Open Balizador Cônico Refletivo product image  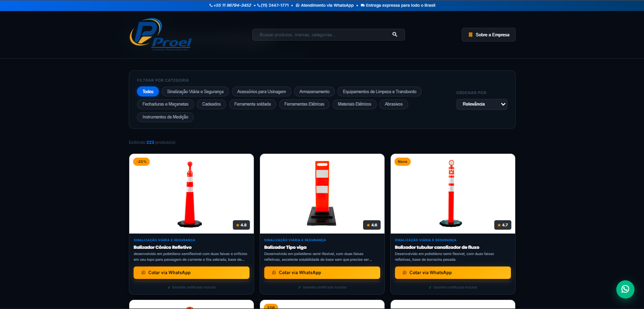191,193
